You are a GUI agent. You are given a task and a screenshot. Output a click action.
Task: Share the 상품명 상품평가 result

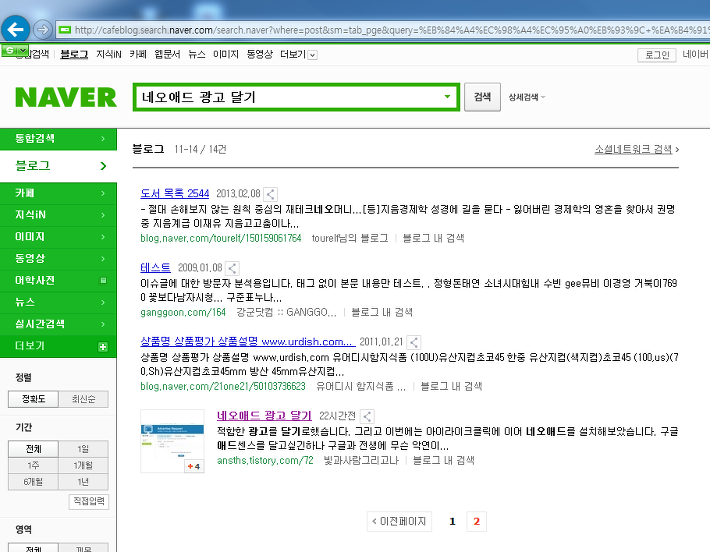click(x=413, y=342)
